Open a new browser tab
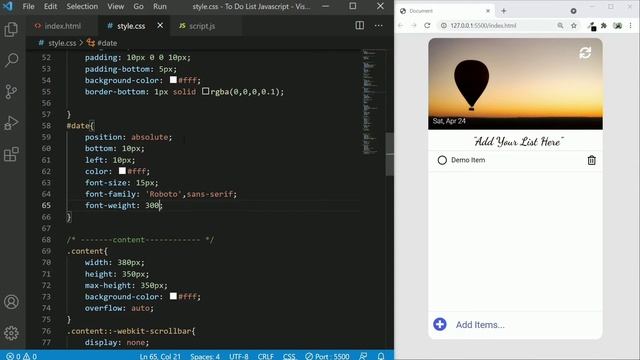640x360 pixels. tap(504, 11)
